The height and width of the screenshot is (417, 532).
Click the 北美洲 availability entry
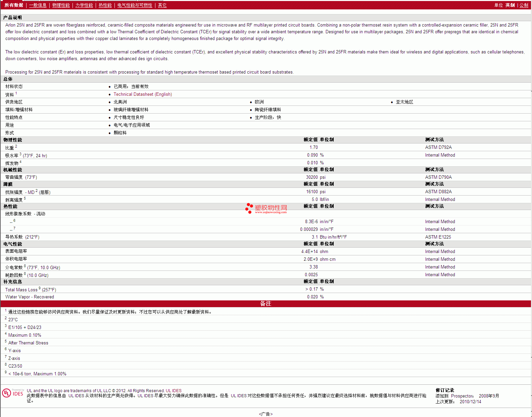pyautogui.click(x=120, y=102)
